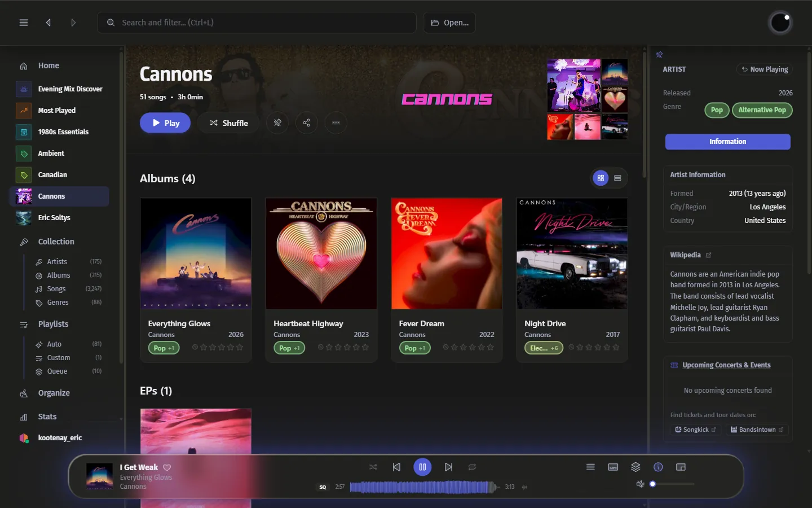This screenshot has height=508, width=812.
Task: Click the stacked layers icon in player bar
Action: pos(636,467)
